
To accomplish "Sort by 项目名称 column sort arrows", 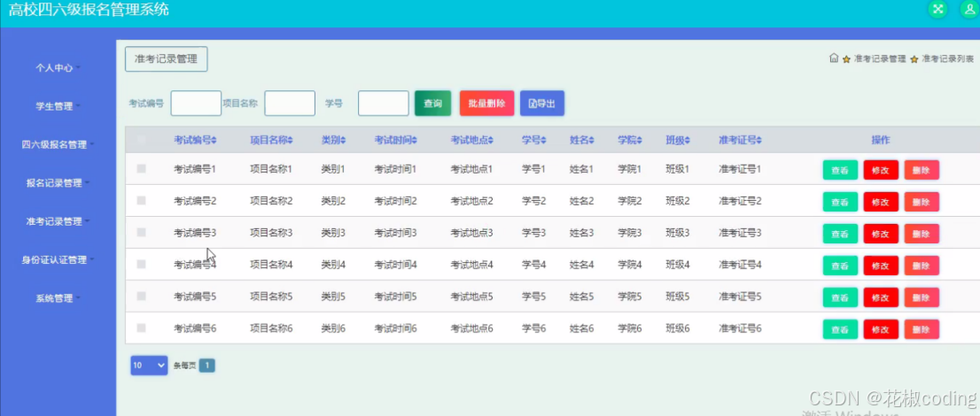I will (290, 141).
